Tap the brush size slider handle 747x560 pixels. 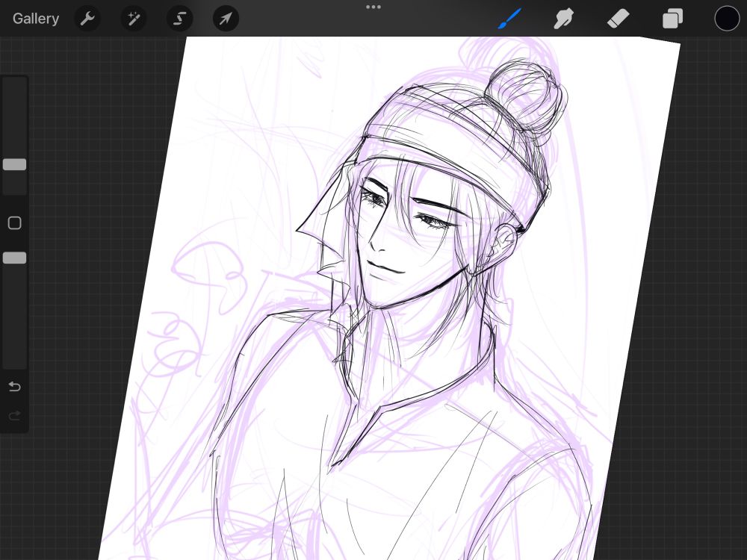click(15, 164)
